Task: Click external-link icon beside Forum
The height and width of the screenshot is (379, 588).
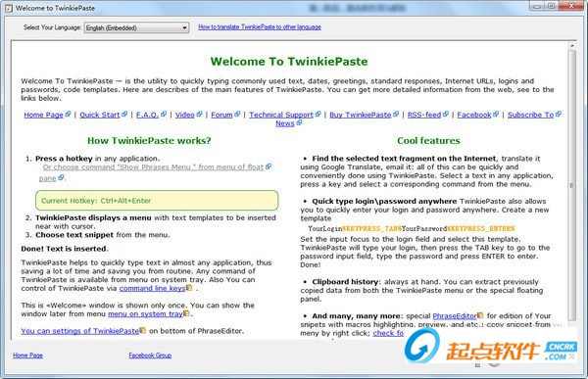Action: 237,114
